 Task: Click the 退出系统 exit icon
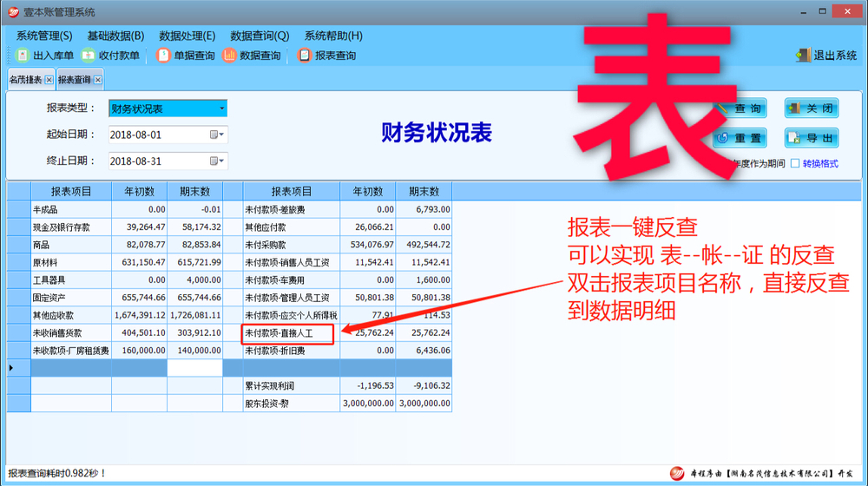[x=803, y=56]
